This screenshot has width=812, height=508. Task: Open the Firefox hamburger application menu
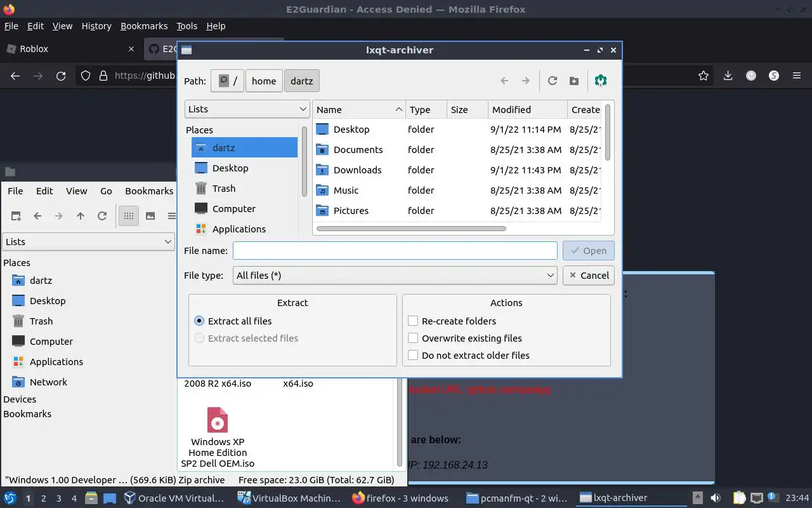point(797,76)
